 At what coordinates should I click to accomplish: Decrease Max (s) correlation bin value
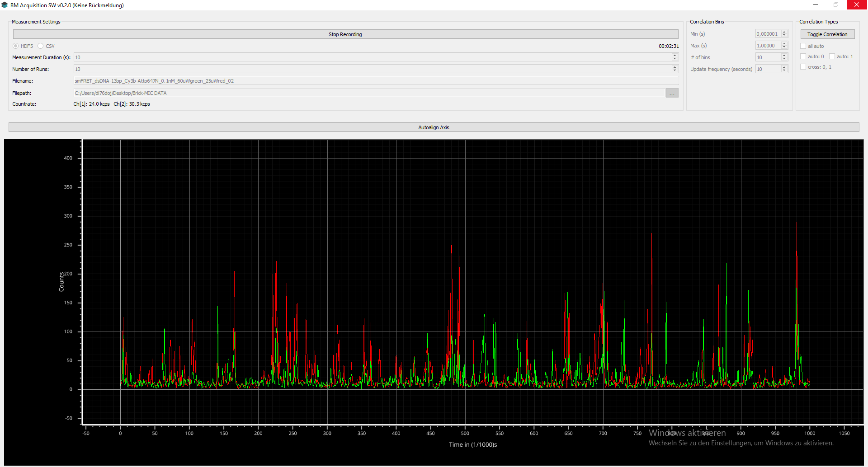click(x=784, y=47)
